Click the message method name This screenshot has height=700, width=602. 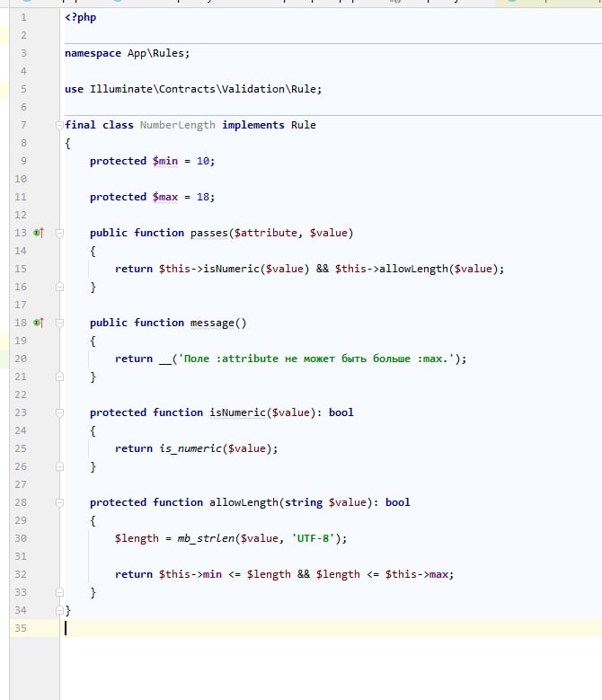click(x=212, y=323)
